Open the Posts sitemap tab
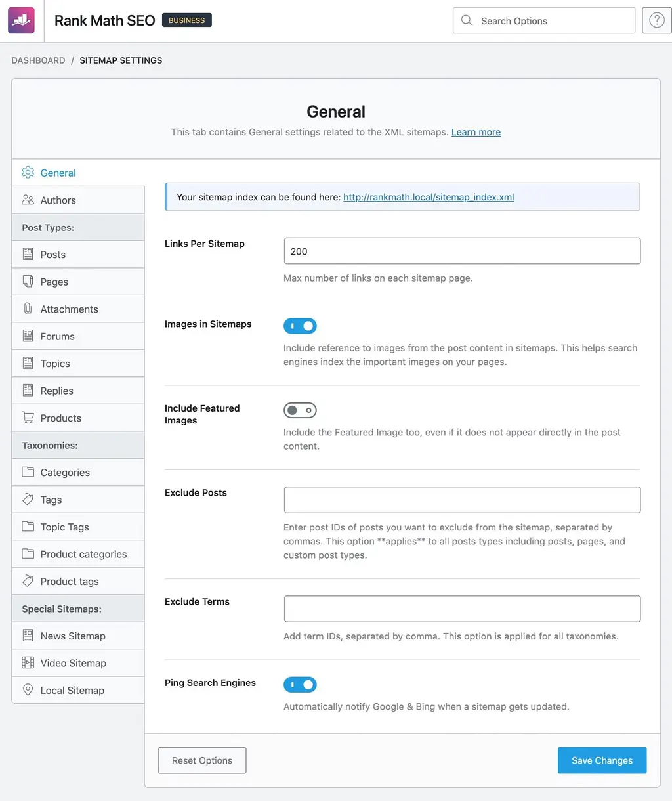672x801 pixels. 53,255
